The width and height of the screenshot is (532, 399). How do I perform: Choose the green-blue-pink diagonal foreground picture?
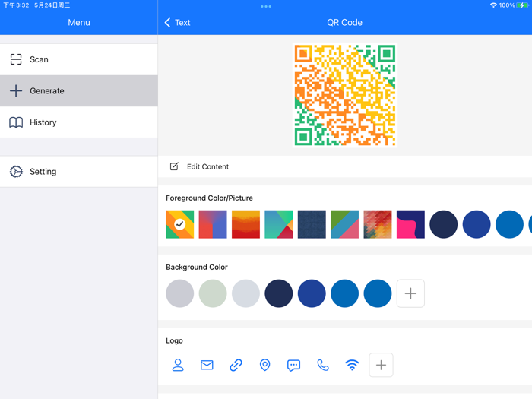tap(345, 224)
